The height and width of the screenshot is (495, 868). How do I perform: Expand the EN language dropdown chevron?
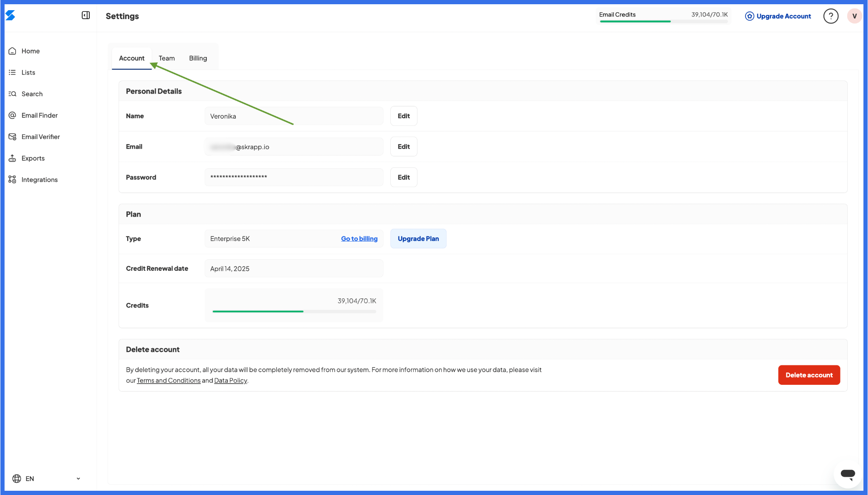pyautogui.click(x=78, y=478)
